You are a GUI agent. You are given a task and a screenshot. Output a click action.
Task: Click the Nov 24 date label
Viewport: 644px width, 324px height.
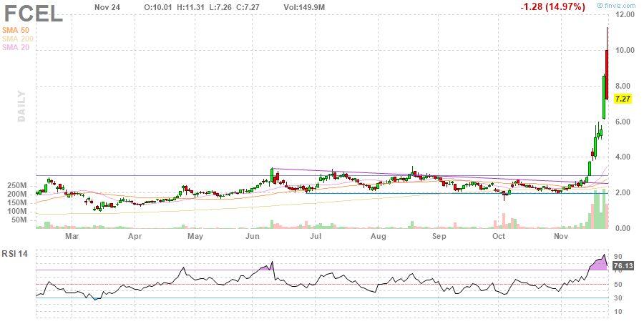pyautogui.click(x=107, y=7)
